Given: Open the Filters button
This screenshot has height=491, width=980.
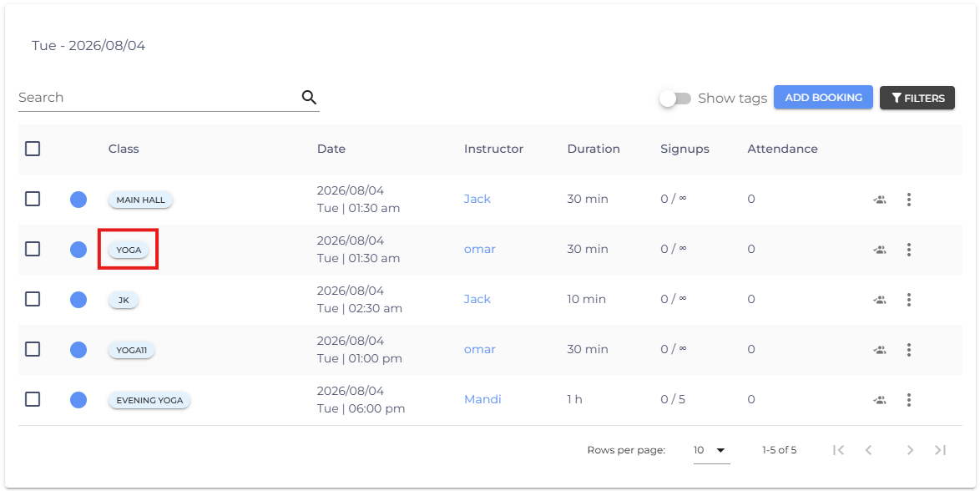Looking at the screenshot, I should [917, 98].
